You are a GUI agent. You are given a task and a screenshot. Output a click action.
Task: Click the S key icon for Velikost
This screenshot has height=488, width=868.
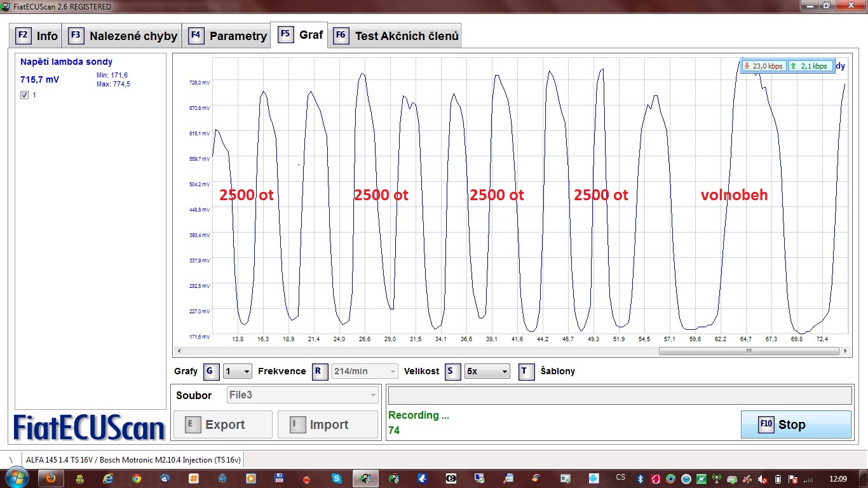coord(453,372)
